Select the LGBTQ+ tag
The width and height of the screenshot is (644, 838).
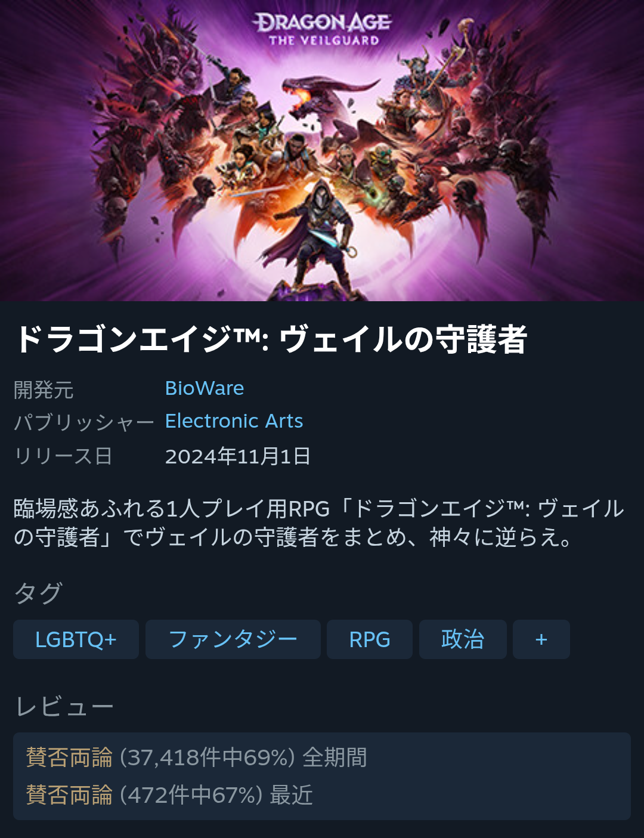coord(76,639)
